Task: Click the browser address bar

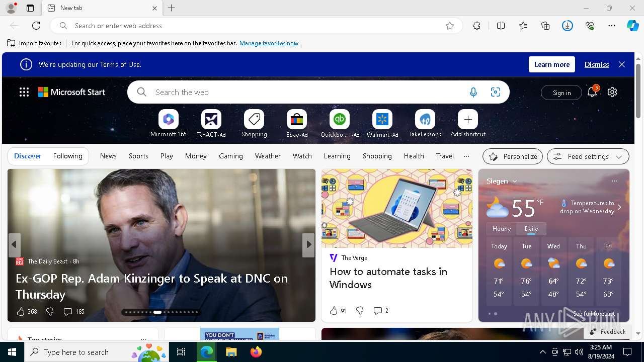Action: pyautogui.click(x=257, y=26)
